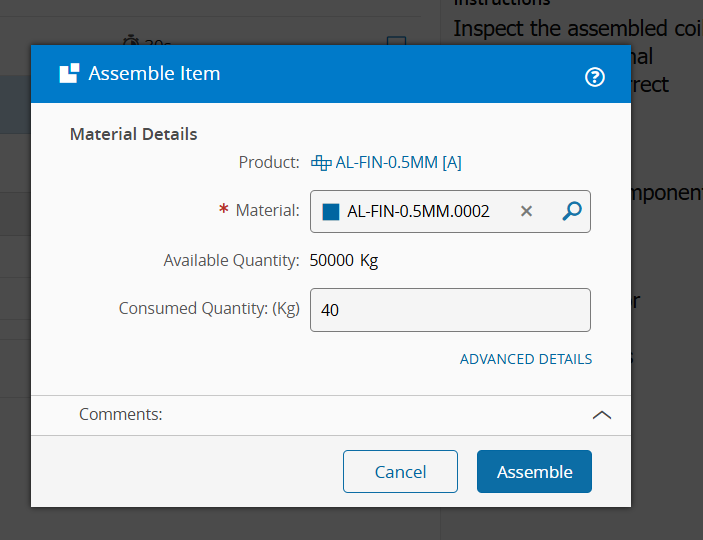Open help for the Assemble Item dialog

[x=595, y=77]
